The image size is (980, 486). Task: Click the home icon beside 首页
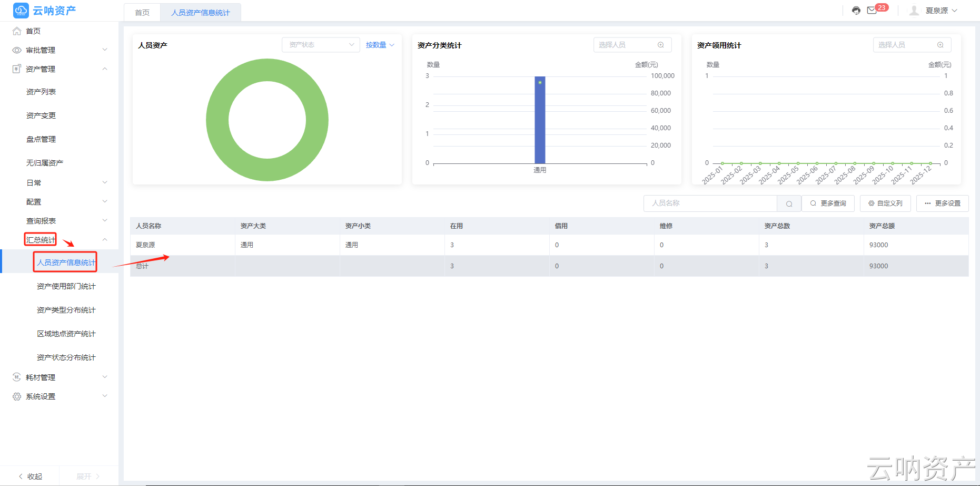pos(17,31)
